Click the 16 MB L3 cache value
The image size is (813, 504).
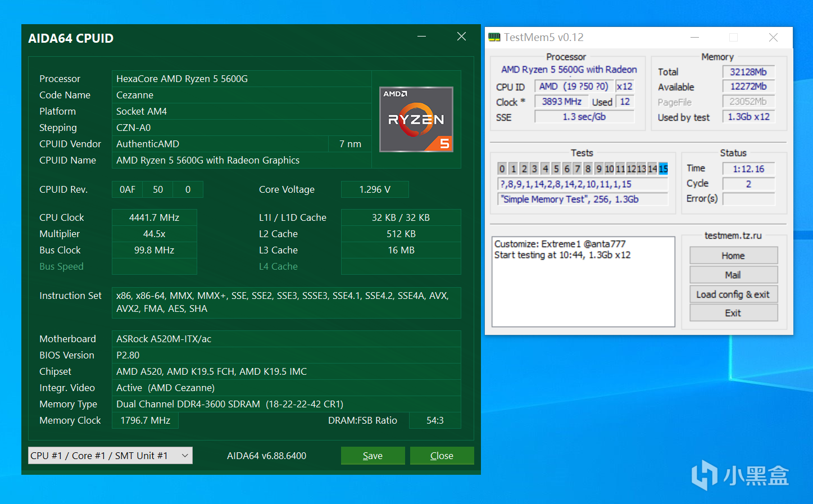click(x=401, y=250)
